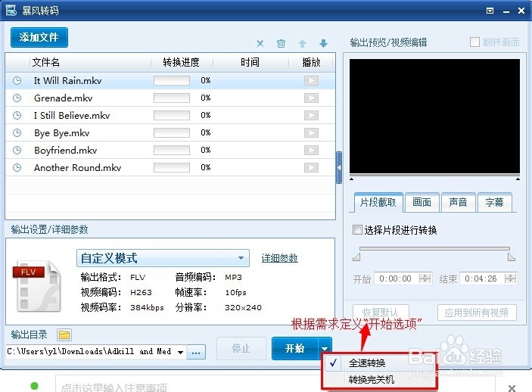Adjust the 结束 time spinner arrows
The image size is (532, 392).
click(x=510, y=278)
